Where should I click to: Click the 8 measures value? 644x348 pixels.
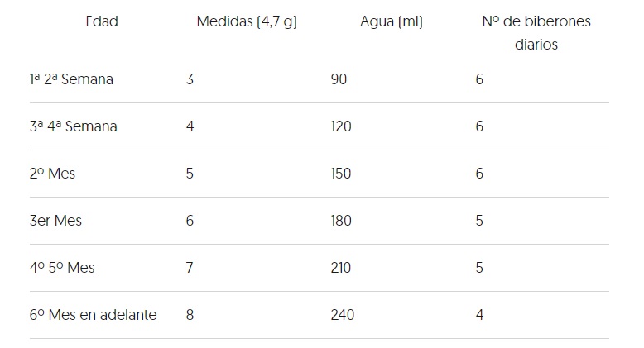[x=190, y=315]
